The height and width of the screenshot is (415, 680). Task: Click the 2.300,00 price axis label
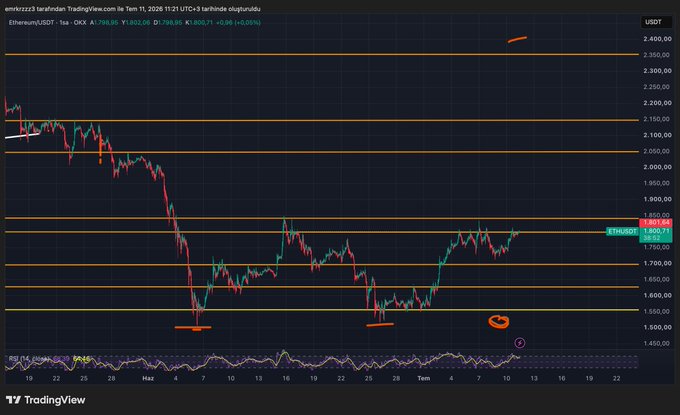(x=657, y=71)
